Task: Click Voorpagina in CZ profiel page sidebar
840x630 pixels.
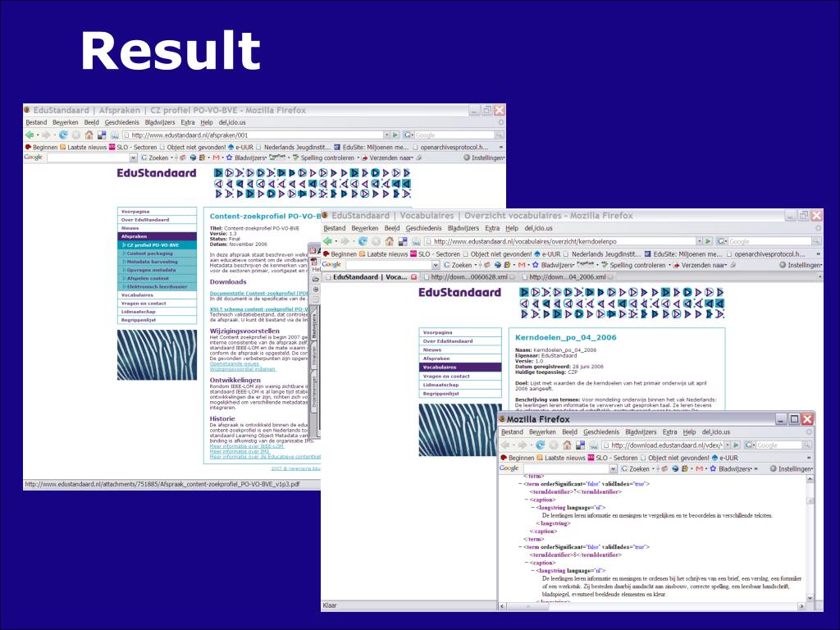Action: (x=157, y=212)
